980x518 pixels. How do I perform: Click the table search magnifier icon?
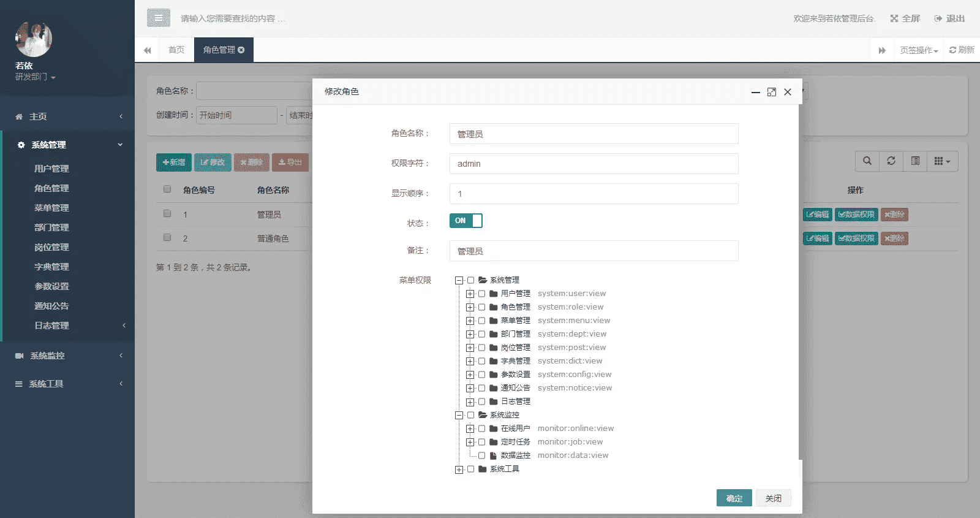867,161
